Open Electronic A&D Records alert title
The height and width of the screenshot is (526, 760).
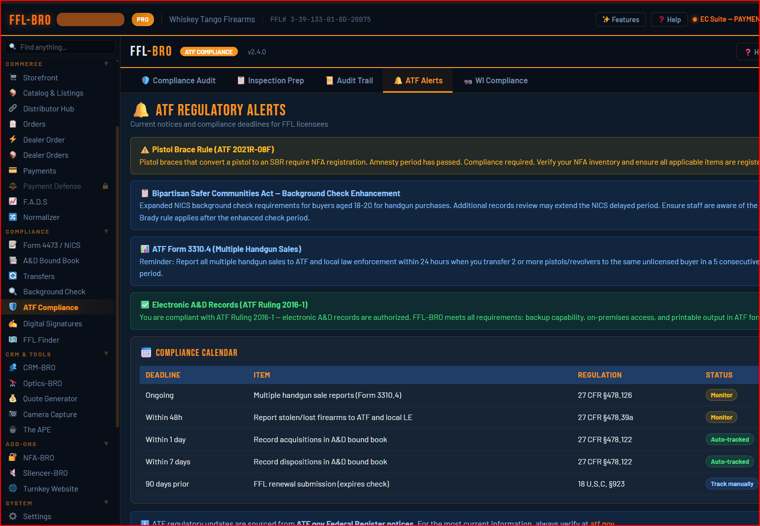click(x=230, y=304)
